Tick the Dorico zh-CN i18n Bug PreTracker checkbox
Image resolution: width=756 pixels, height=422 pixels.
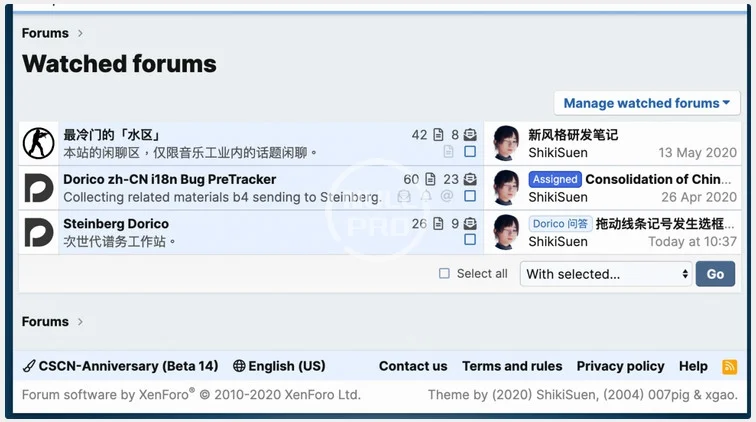click(x=470, y=196)
